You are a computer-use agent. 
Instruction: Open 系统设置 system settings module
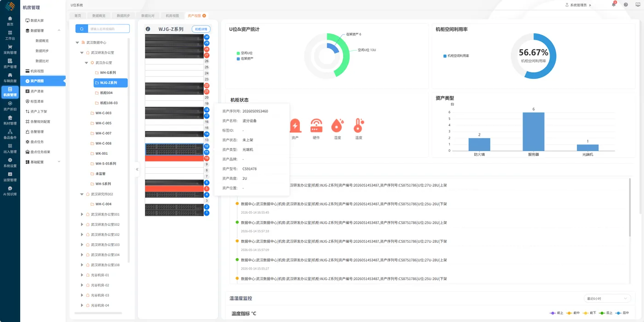pos(10,163)
